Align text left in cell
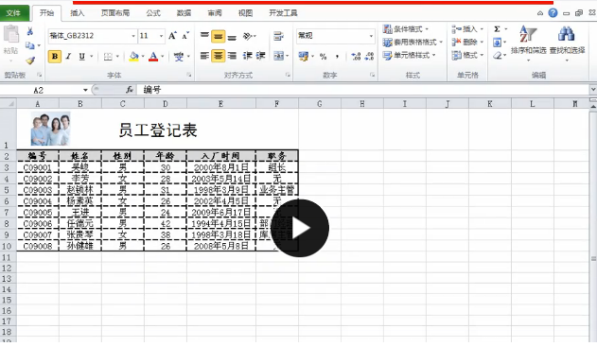Viewport: 597px width, 364px height. 204,57
